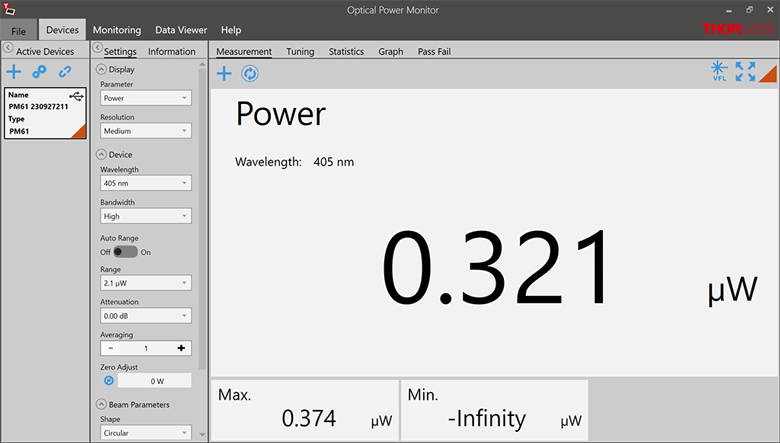Click the Zero Adjust value field

point(155,381)
